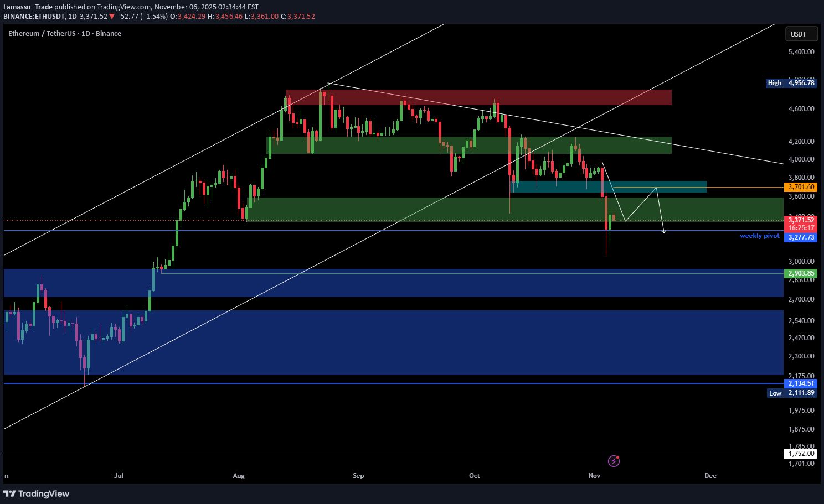Click the blue 2,134.51 price line label
The image size is (824, 504).
801,383
